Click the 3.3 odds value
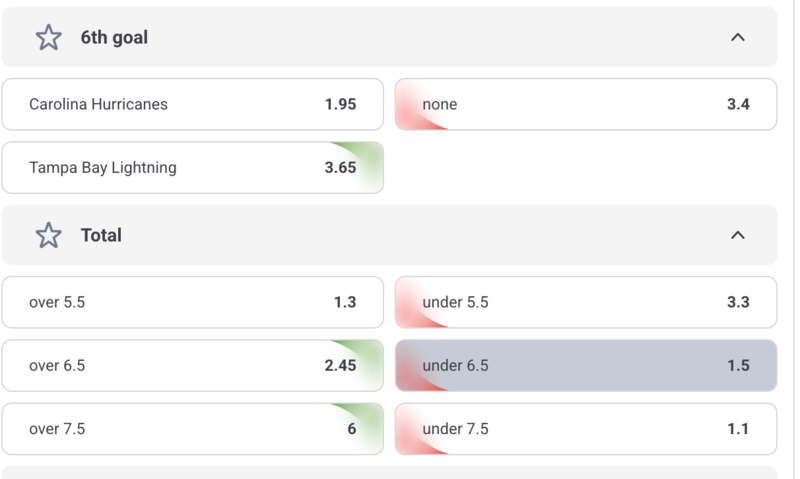The height and width of the screenshot is (479, 800). click(x=738, y=302)
